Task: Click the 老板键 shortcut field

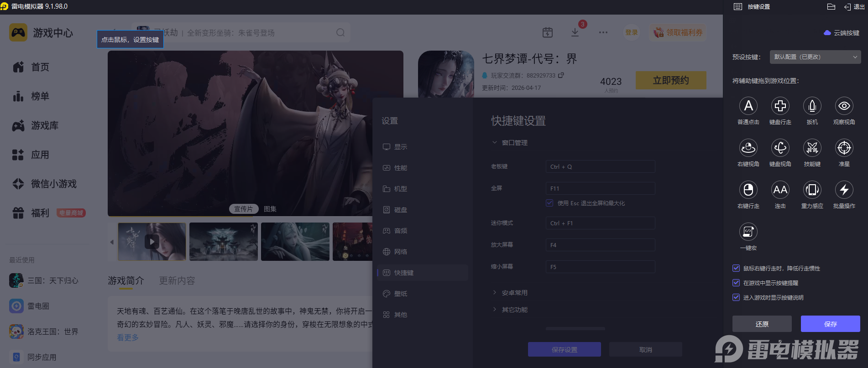Action: coord(601,166)
